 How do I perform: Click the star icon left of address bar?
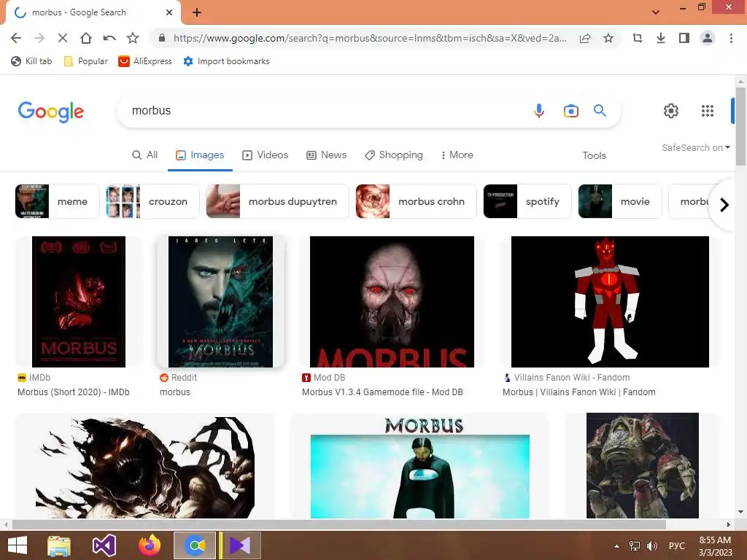pyautogui.click(x=133, y=38)
